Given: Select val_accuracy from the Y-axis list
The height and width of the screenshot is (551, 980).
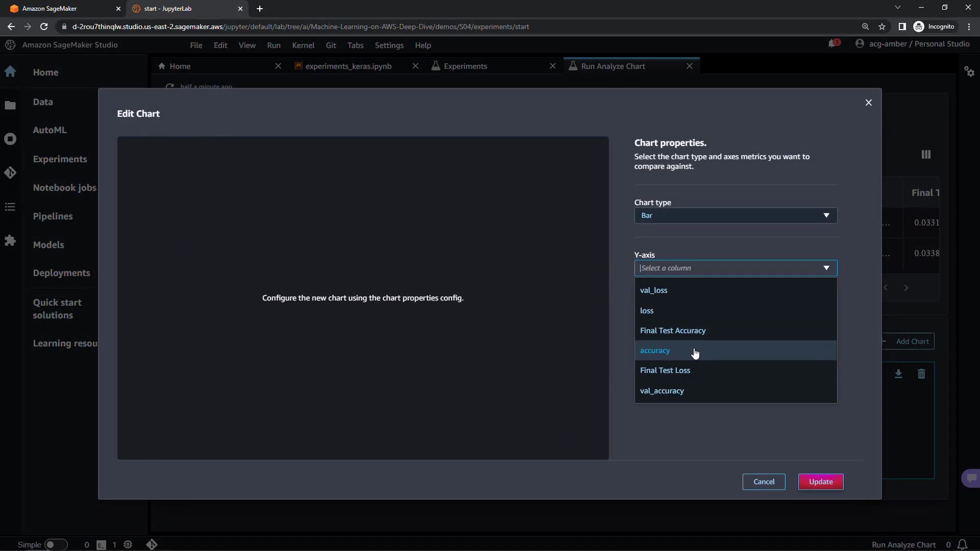Looking at the screenshot, I should (661, 391).
